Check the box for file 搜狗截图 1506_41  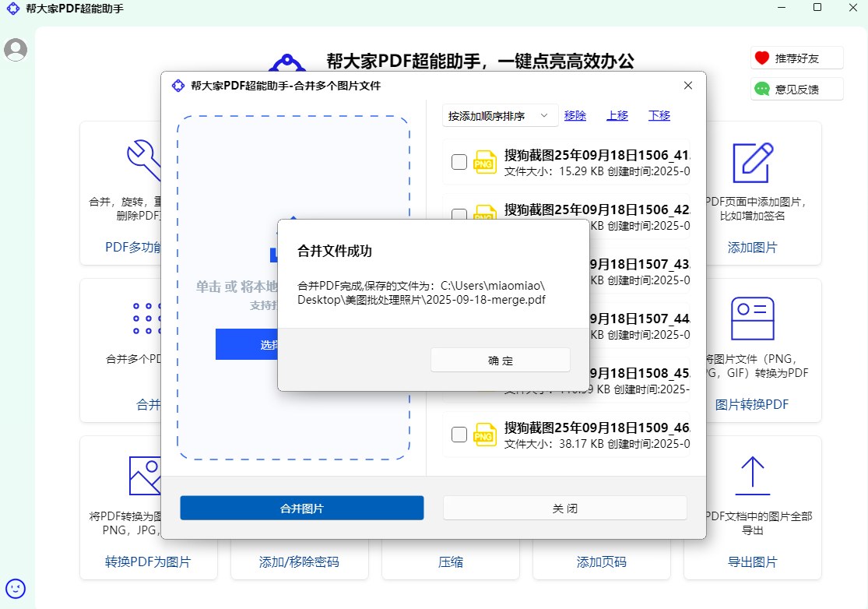pos(459,162)
